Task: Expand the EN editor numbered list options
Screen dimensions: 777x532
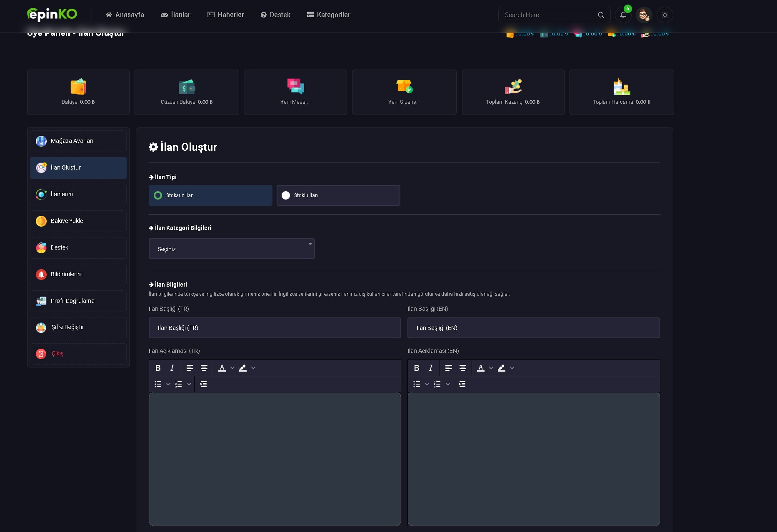Action: (448, 384)
